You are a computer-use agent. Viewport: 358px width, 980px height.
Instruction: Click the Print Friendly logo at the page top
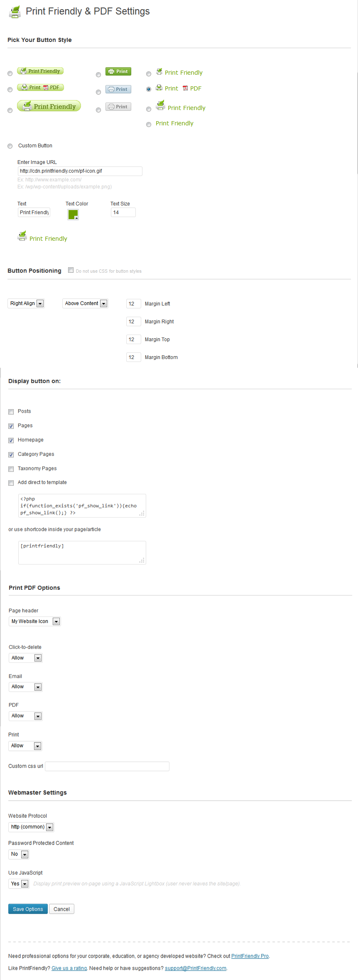pos(14,11)
